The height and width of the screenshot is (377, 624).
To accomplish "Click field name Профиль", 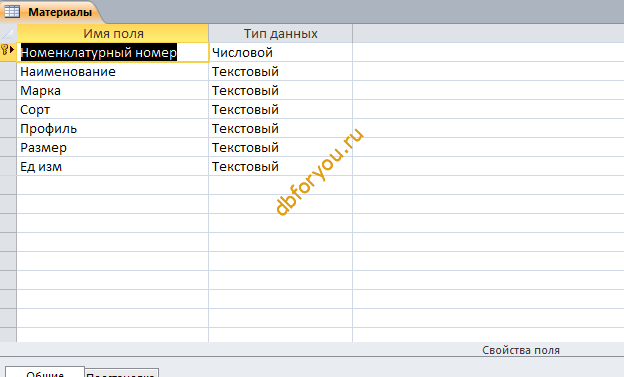I will pos(113,129).
